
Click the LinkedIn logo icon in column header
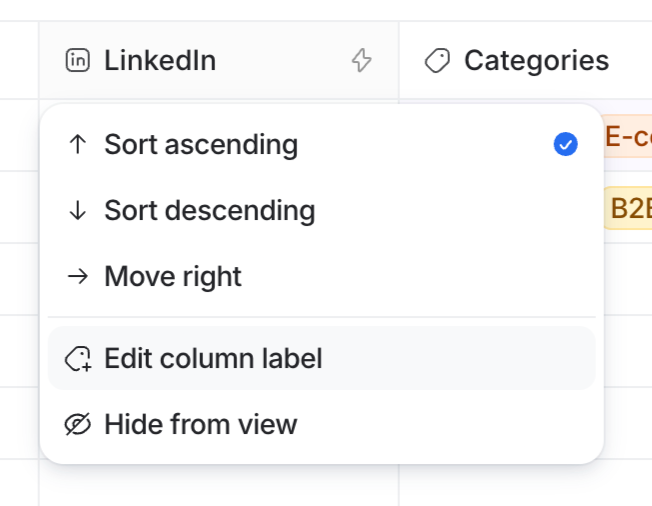[77, 61]
